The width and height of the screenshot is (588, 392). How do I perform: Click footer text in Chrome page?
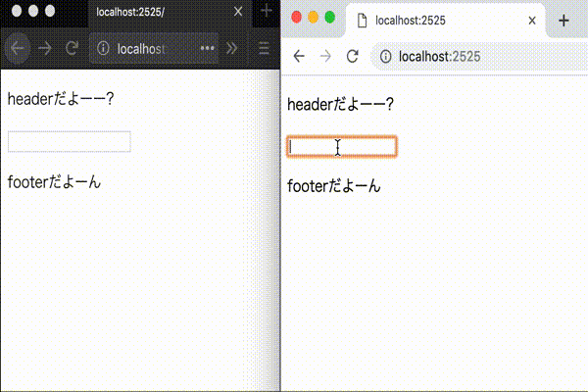(334, 186)
